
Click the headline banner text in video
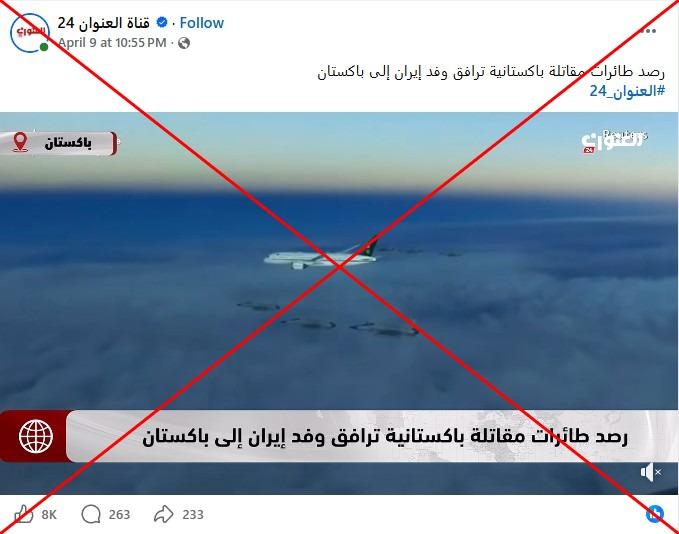pos(385,437)
